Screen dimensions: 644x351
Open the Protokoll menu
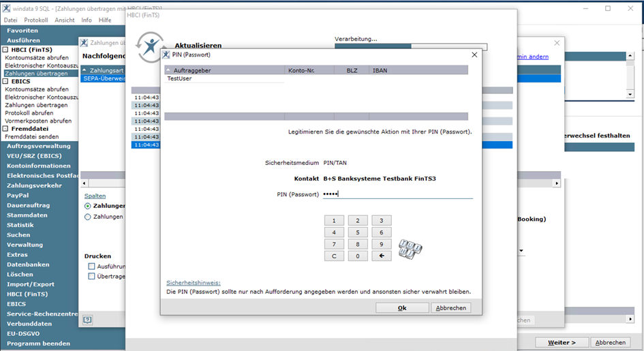pos(36,20)
